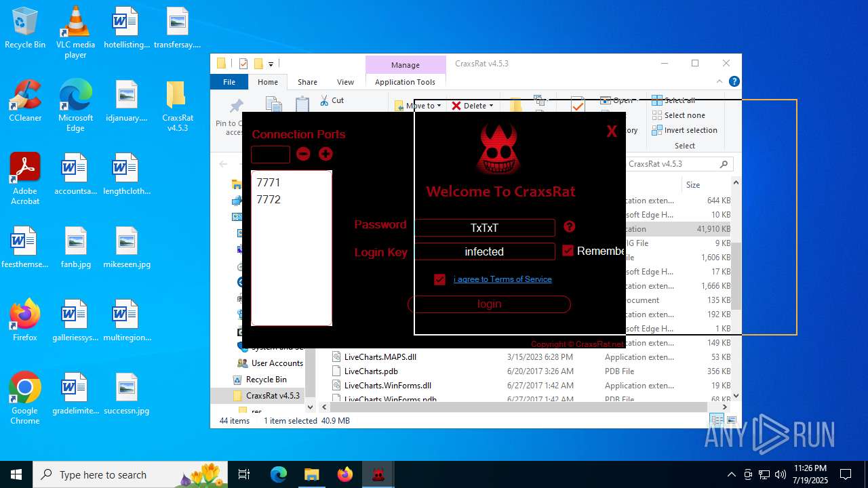
Task: Add port with the plus icon
Action: click(x=325, y=154)
